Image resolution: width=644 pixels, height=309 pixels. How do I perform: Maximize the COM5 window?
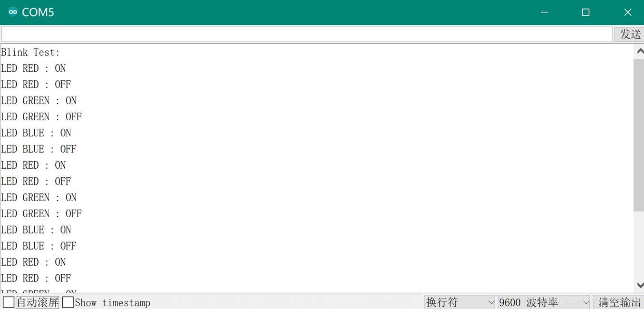[586, 12]
